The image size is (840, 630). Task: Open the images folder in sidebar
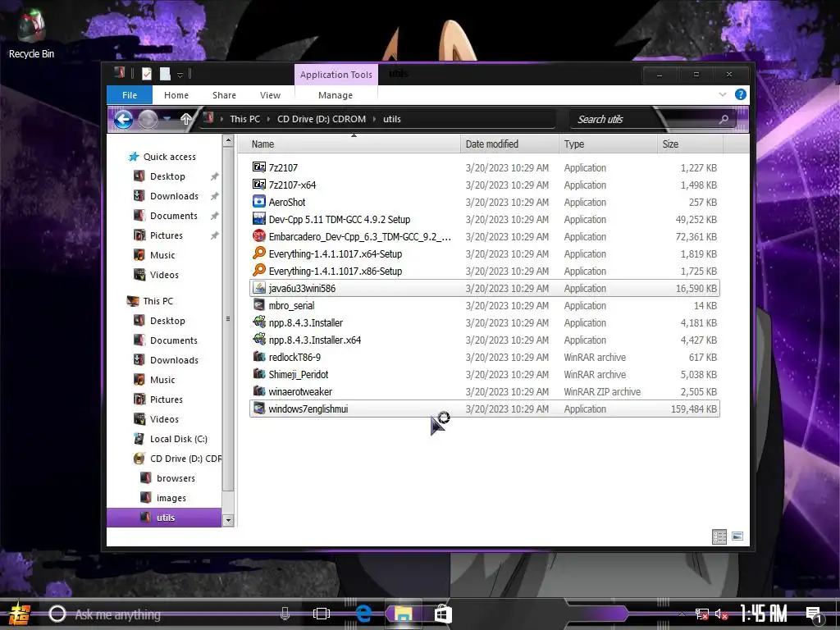tap(171, 498)
